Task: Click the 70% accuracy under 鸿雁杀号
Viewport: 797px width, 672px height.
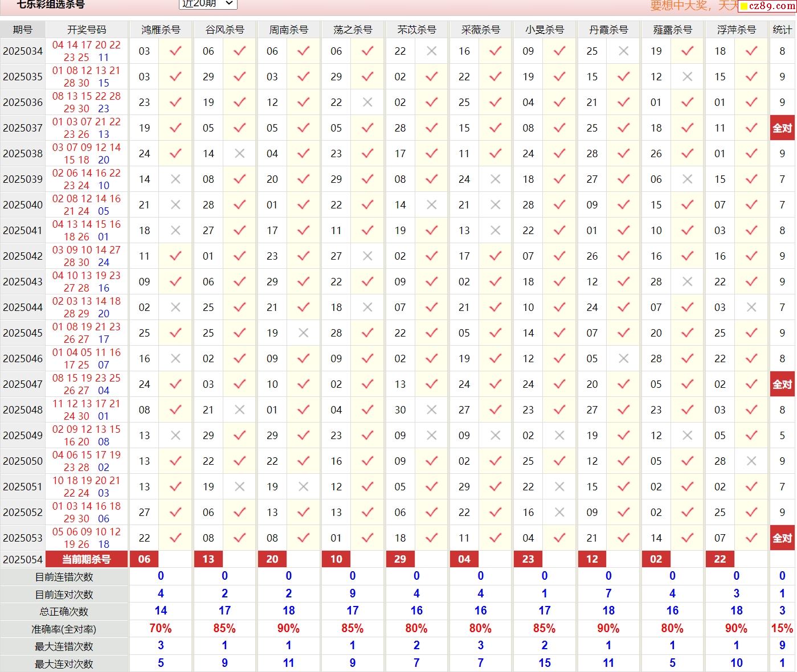Action: (161, 628)
